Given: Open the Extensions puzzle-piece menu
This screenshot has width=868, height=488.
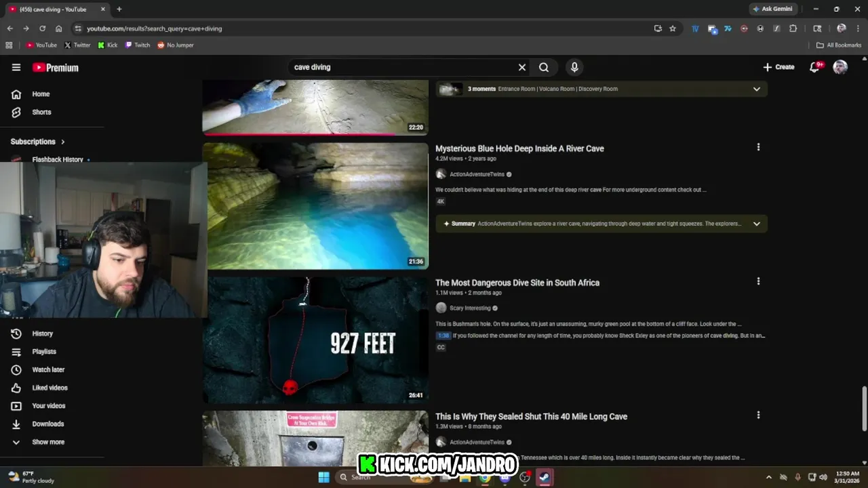Looking at the screenshot, I should pos(793,28).
